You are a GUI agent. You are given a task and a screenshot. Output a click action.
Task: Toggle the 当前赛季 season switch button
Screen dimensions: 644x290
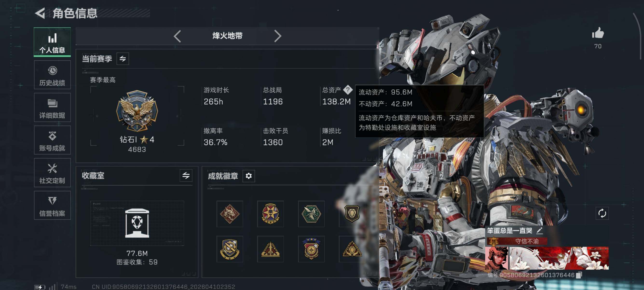(x=123, y=59)
